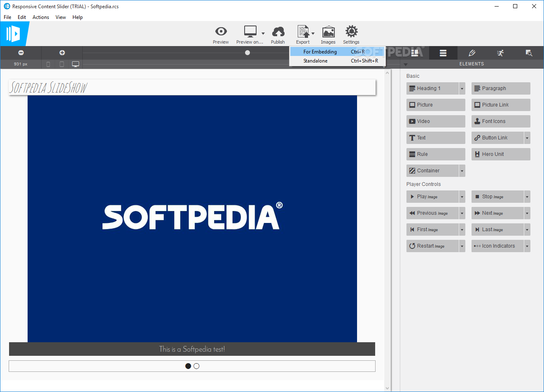This screenshot has width=544, height=392.
Task: Click the 'This is a Softpedia test!' caption
Action: coord(192,349)
